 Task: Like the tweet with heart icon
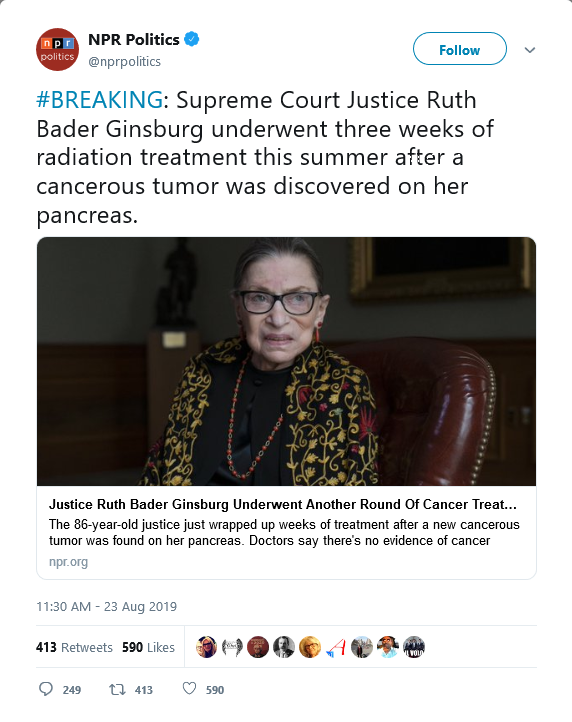coord(189,688)
